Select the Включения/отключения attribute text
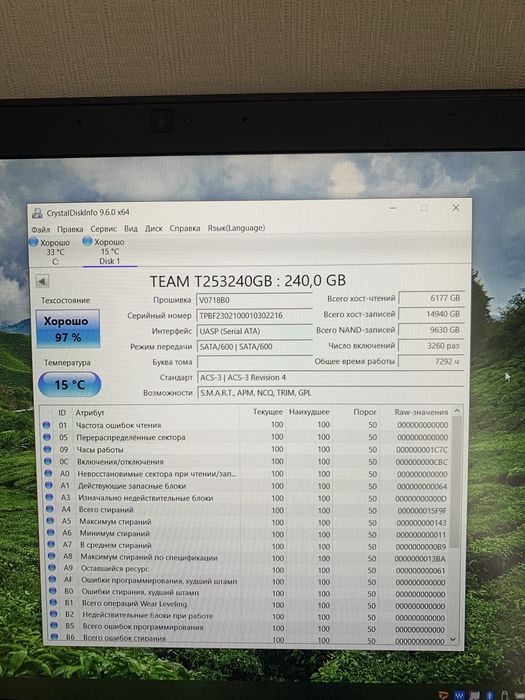Screen dimensions: 525x700 coord(120,462)
